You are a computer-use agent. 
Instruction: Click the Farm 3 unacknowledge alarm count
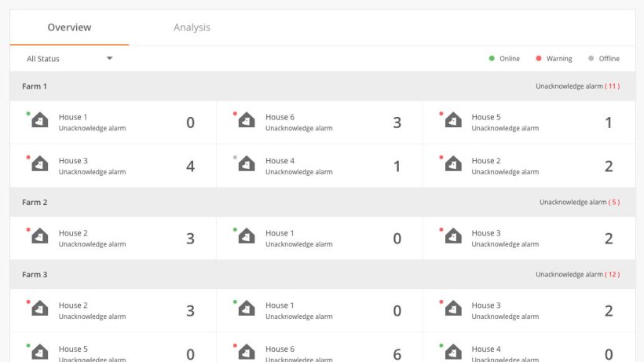point(612,275)
